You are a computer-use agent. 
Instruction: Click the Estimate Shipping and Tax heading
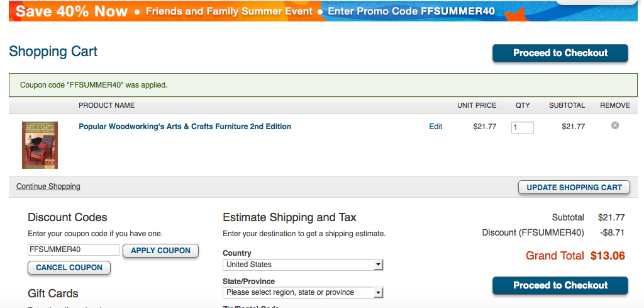tap(289, 217)
